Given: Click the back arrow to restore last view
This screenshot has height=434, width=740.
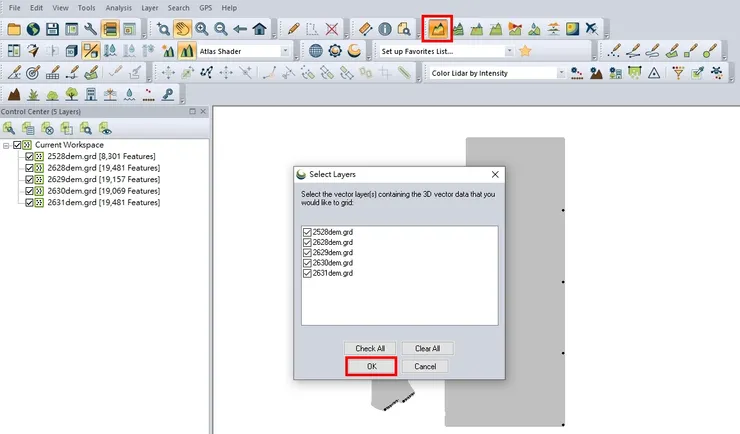Looking at the screenshot, I should point(240,29).
